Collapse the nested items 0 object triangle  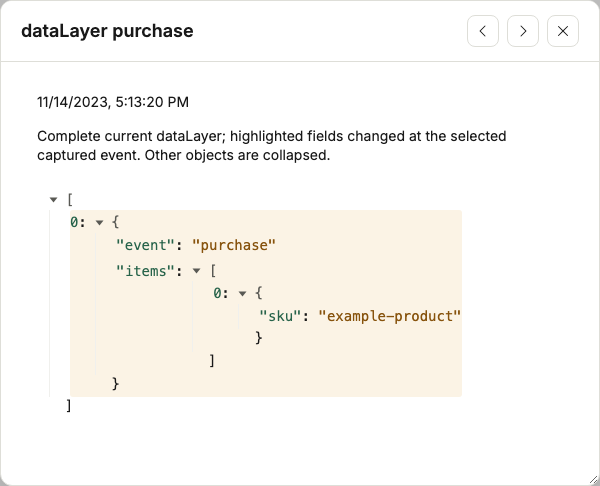click(242, 294)
